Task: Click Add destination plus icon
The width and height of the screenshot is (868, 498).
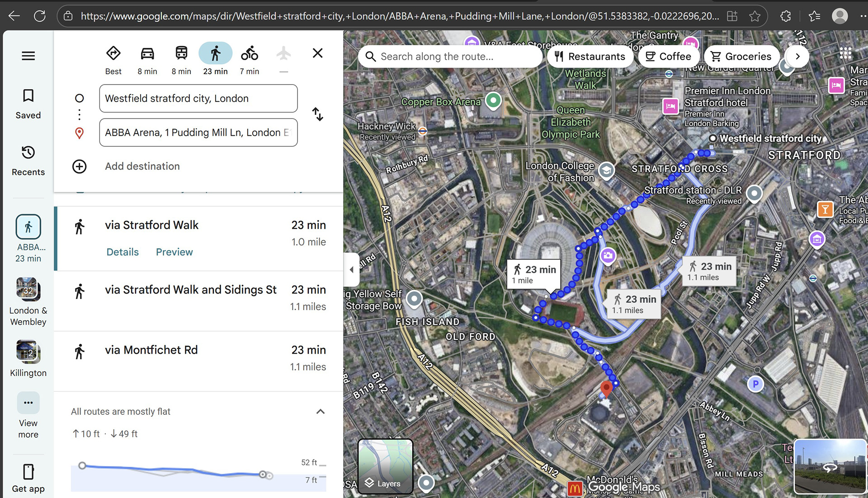Action: [80, 166]
